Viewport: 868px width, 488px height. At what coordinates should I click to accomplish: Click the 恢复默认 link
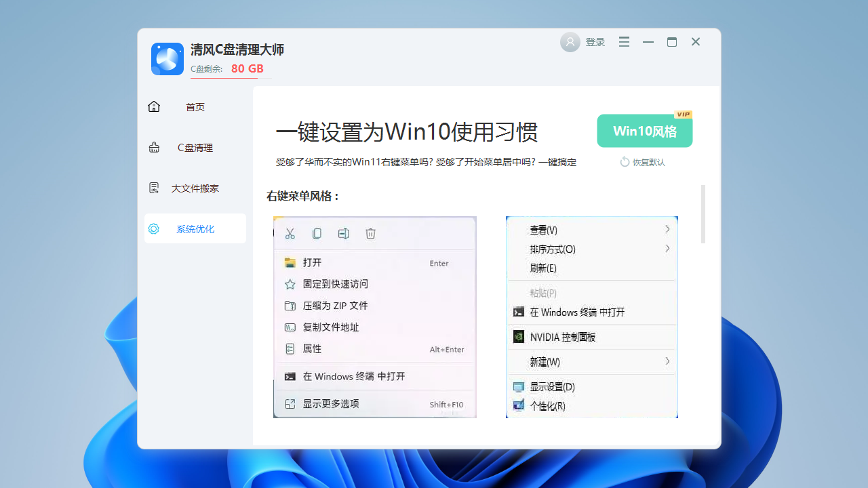649,163
